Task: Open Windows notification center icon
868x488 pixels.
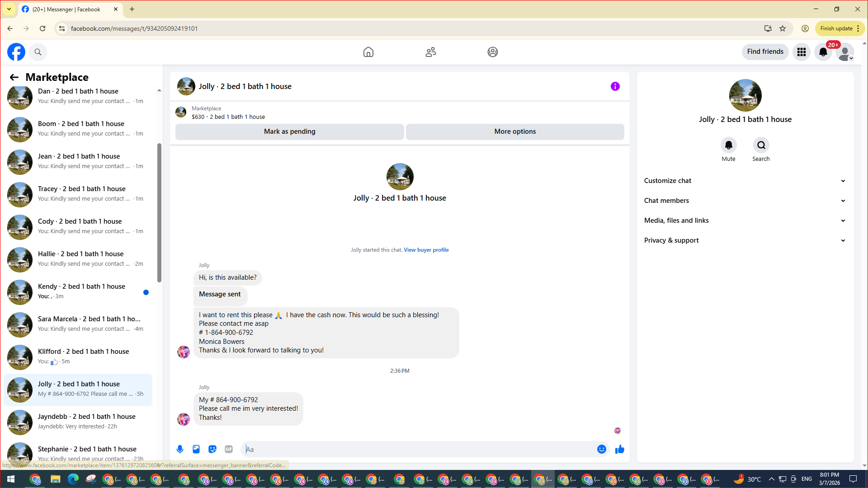Action: point(853,479)
